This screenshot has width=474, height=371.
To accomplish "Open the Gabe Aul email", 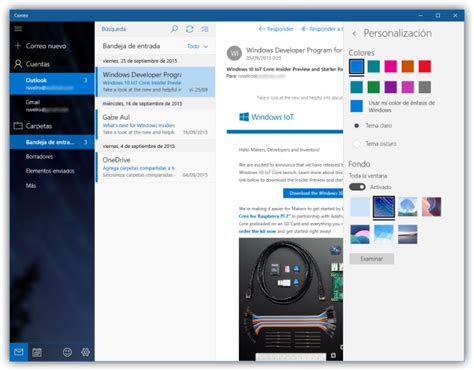I will (155, 125).
